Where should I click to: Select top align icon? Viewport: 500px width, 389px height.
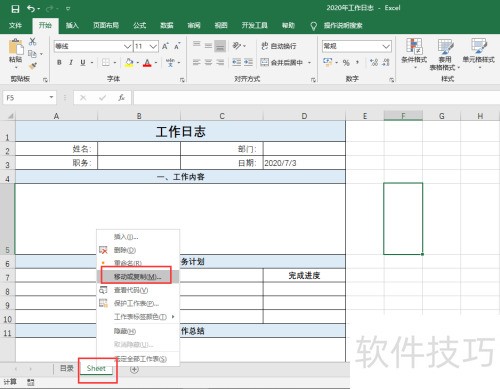pos(197,44)
